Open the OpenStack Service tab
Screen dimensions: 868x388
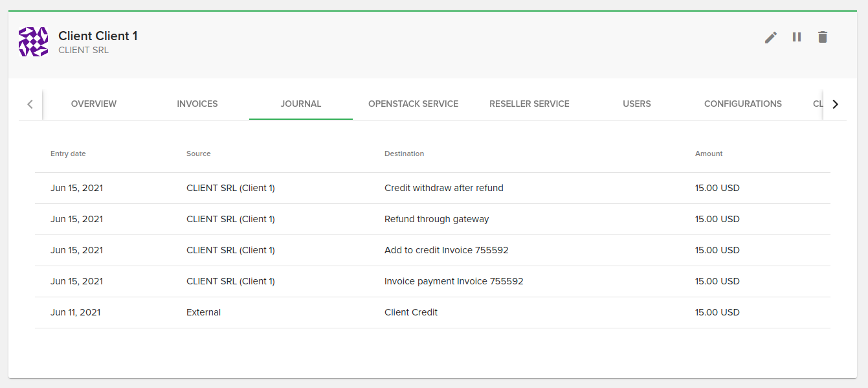pyautogui.click(x=413, y=104)
